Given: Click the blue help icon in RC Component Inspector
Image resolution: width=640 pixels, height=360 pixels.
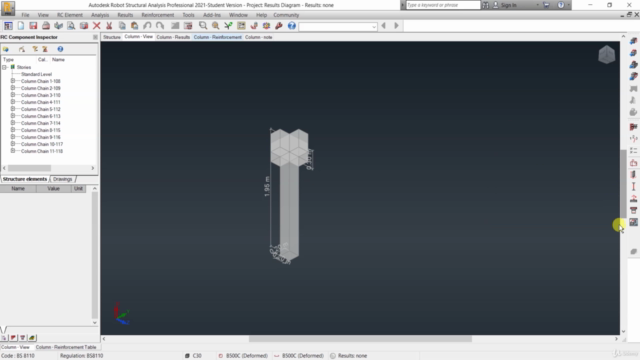Looking at the screenshot, I should coord(60,49).
